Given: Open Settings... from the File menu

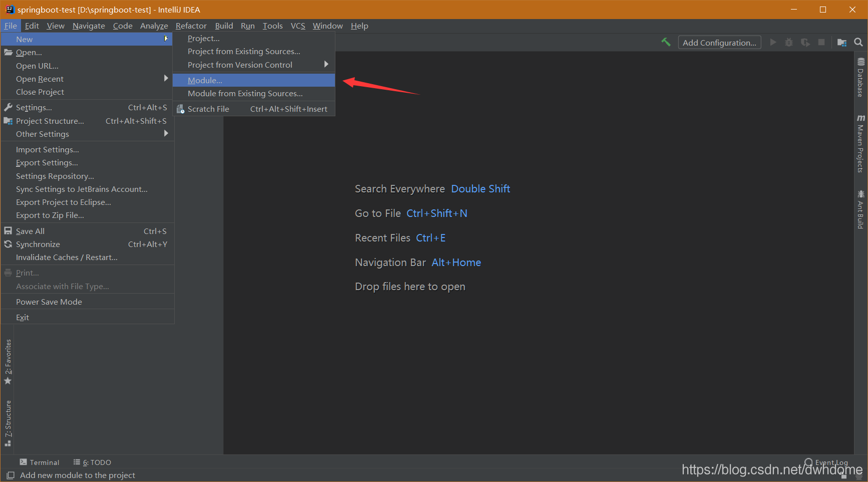Looking at the screenshot, I should pos(87,107).
